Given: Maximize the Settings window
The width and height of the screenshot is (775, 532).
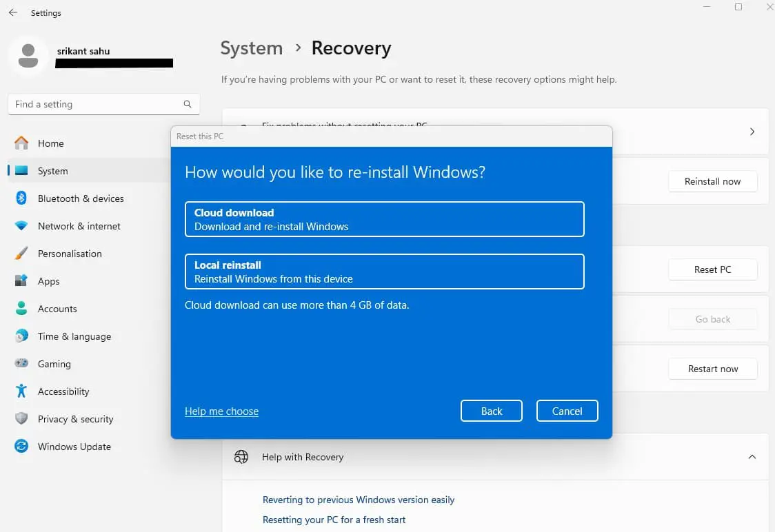Looking at the screenshot, I should 738,7.
